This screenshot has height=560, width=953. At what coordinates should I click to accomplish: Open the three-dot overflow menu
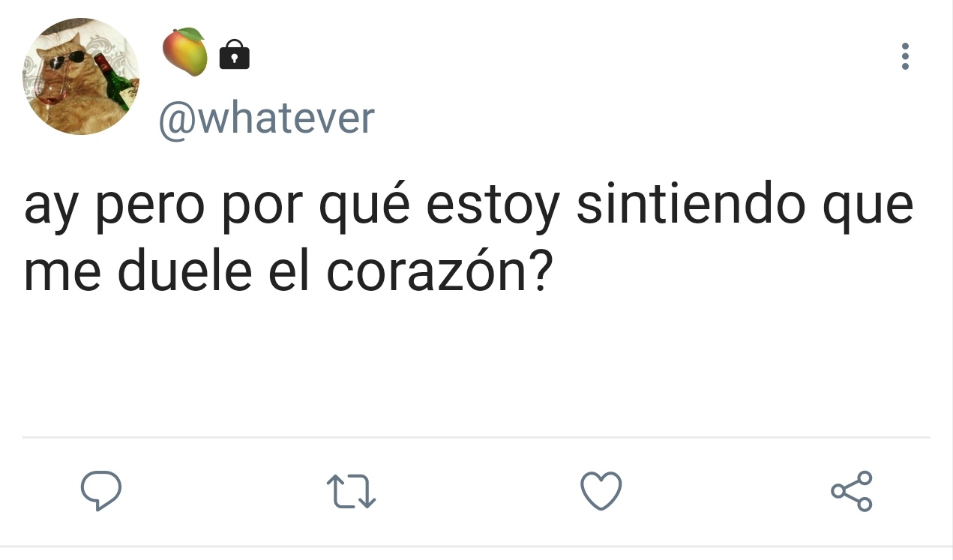click(x=905, y=56)
